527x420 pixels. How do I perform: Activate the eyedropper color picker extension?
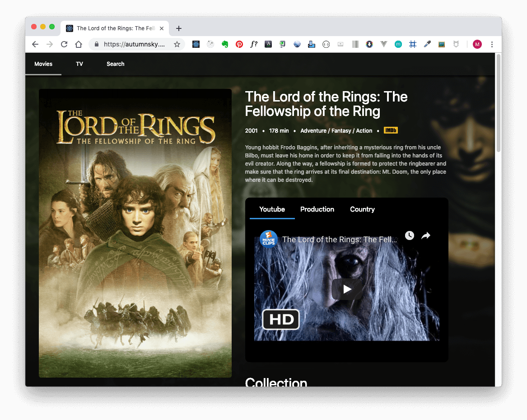coord(427,44)
